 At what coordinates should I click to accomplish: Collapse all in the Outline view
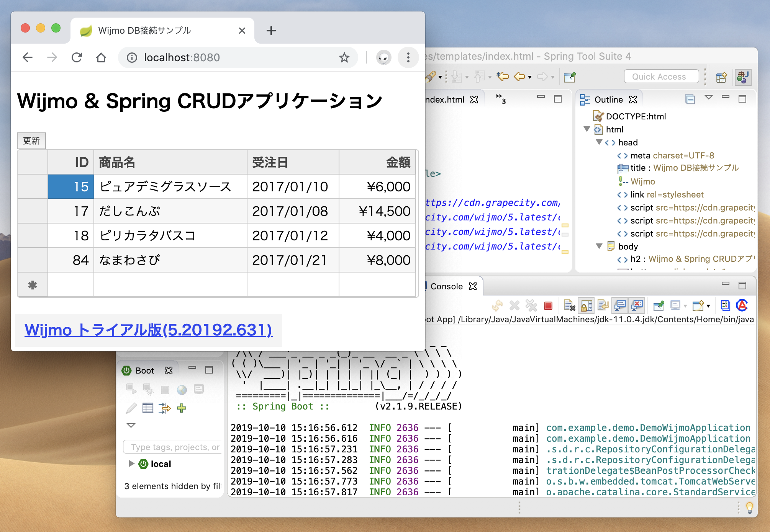690,100
